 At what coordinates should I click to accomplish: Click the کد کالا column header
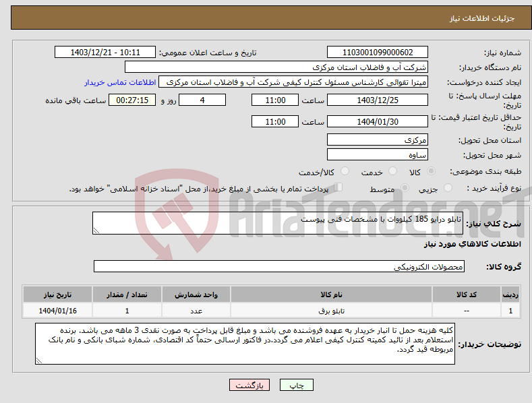pos(467,294)
